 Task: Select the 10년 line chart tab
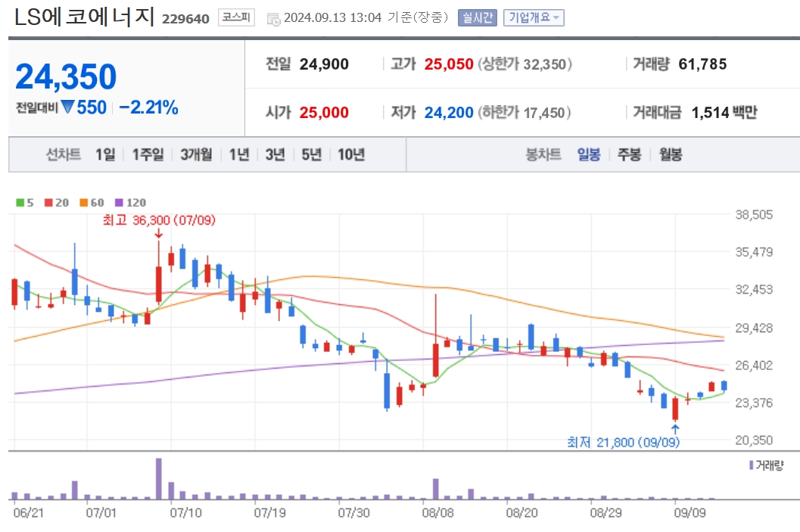click(351, 154)
